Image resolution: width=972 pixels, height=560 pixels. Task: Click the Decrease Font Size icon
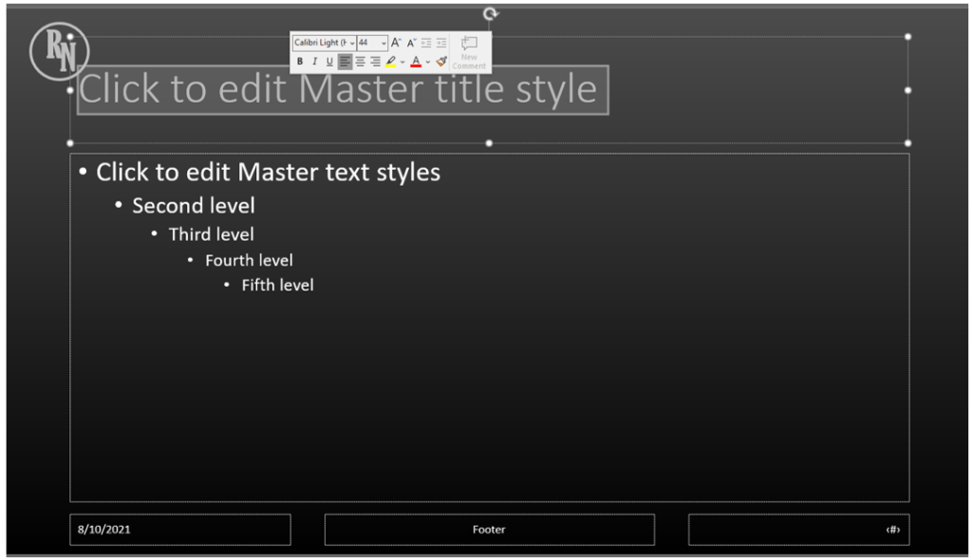[411, 43]
